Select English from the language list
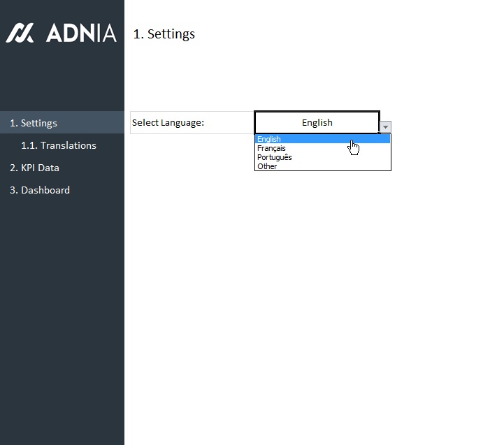The image size is (504, 445). click(269, 139)
